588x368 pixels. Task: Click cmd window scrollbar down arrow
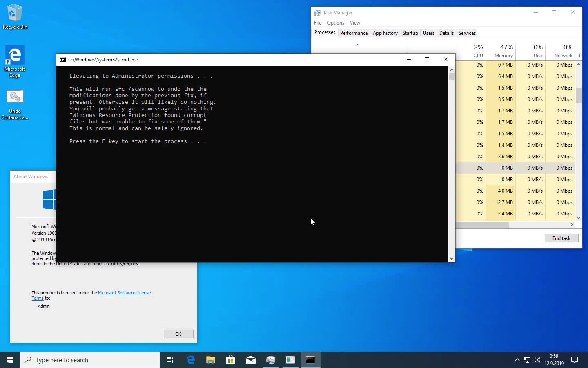click(x=452, y=258)
